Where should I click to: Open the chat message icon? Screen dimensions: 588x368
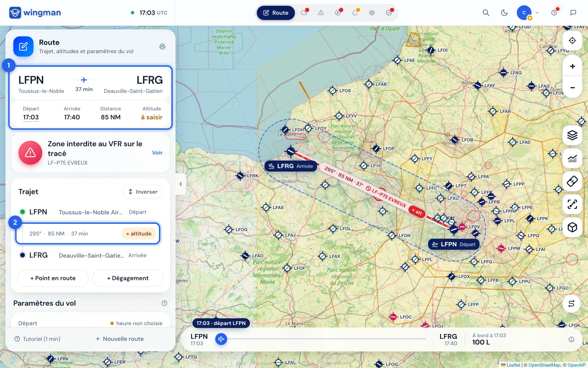573,13
